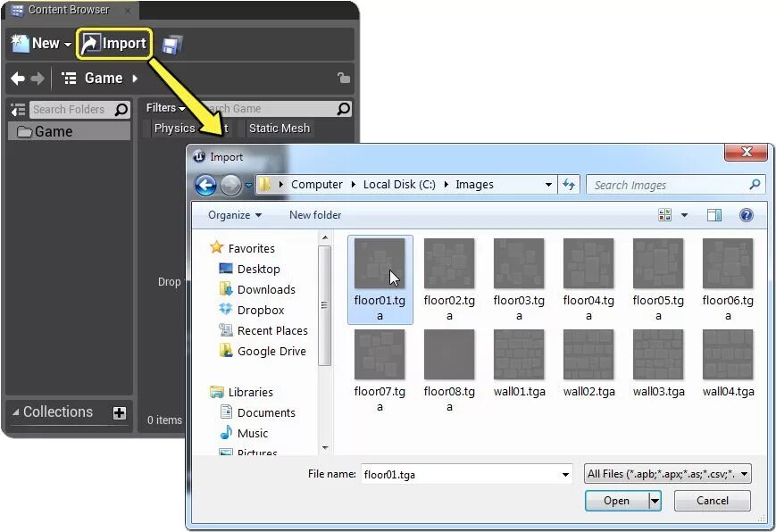Toggle the sources panel view icon

tap(19, 110)
